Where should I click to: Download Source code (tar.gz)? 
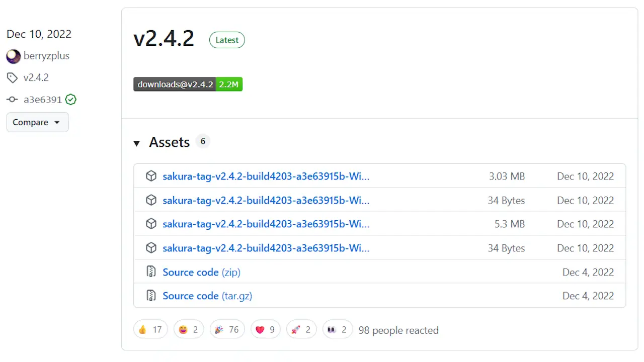click(207, 296)
